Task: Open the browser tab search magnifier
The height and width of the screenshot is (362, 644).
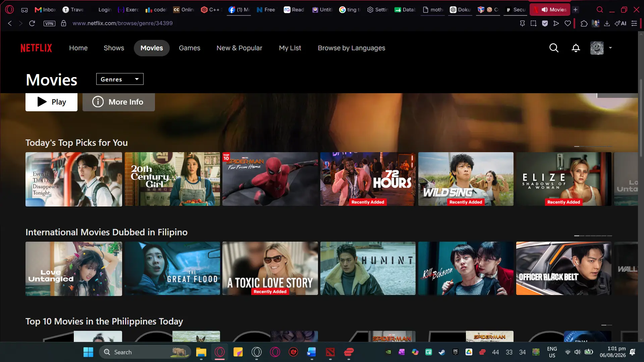Action: (600, 10)
